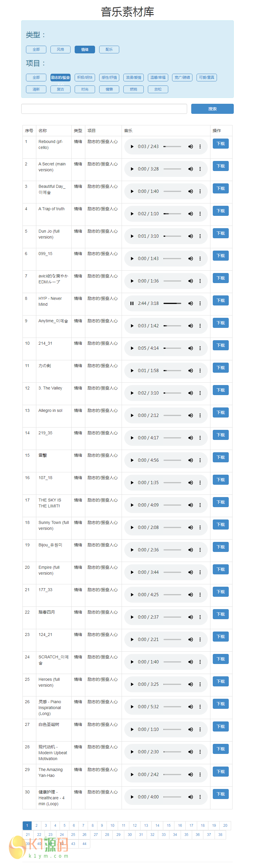
Task: Download the Bijou_유원미 track
Action: [x=220, y=547]
